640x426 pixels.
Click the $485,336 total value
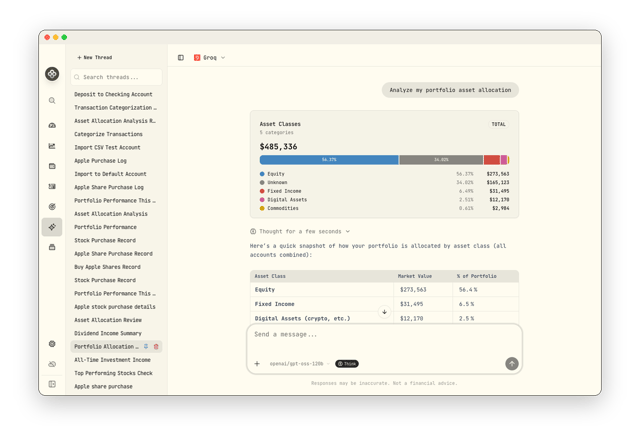(278, 146)
